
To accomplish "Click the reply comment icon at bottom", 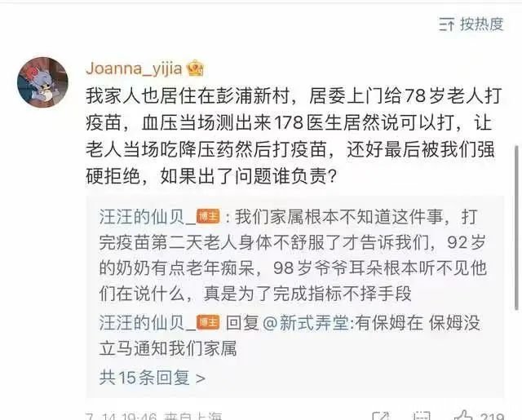I will pyautogui.click(x=422, y=417).
